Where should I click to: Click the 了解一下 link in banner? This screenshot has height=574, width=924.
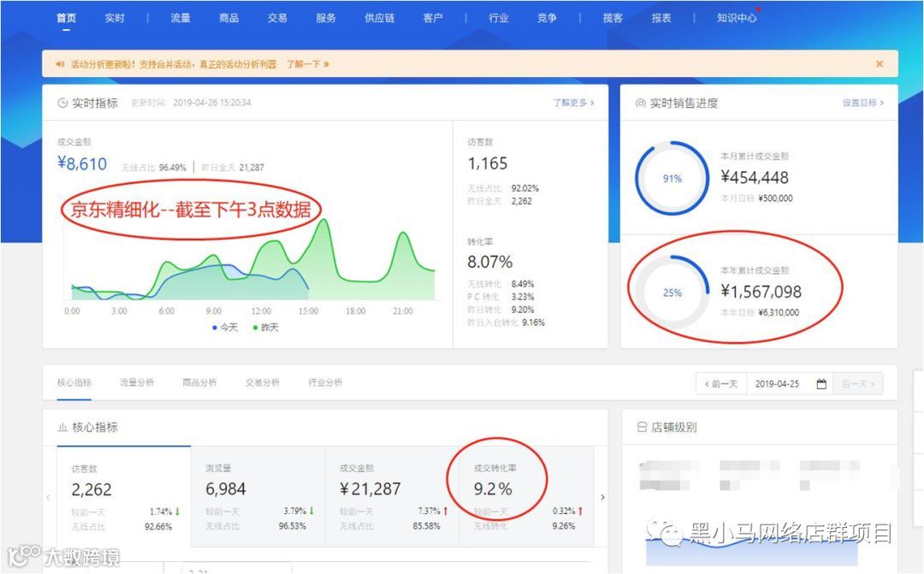click(x=308, y=63)
